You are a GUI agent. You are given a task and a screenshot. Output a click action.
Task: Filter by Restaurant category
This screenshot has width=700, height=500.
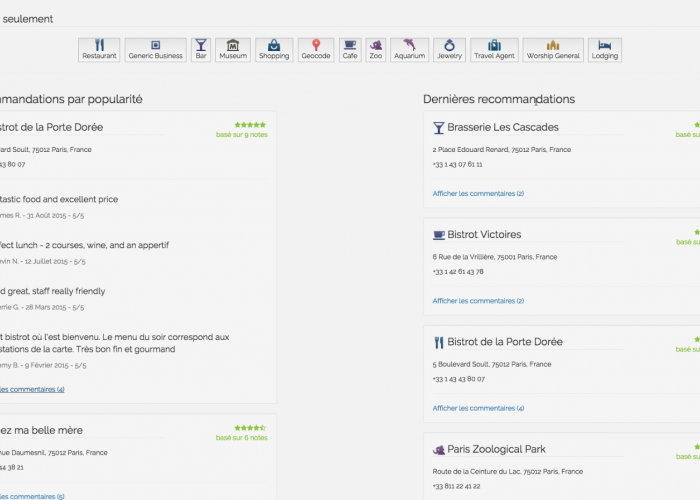coord(99,50)
